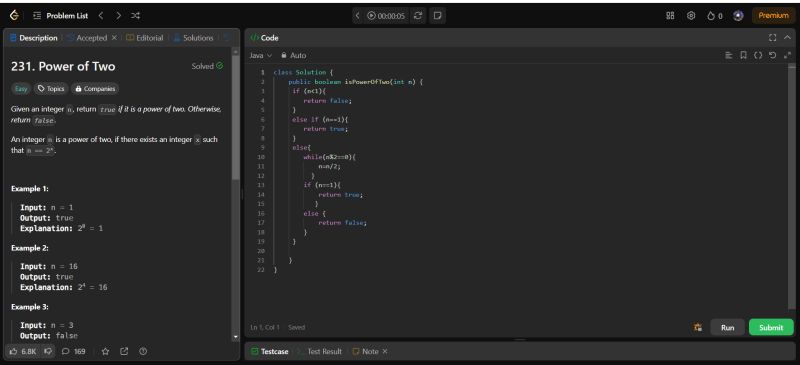
Task: Open the Problem List panel
Action: [61, 16]
